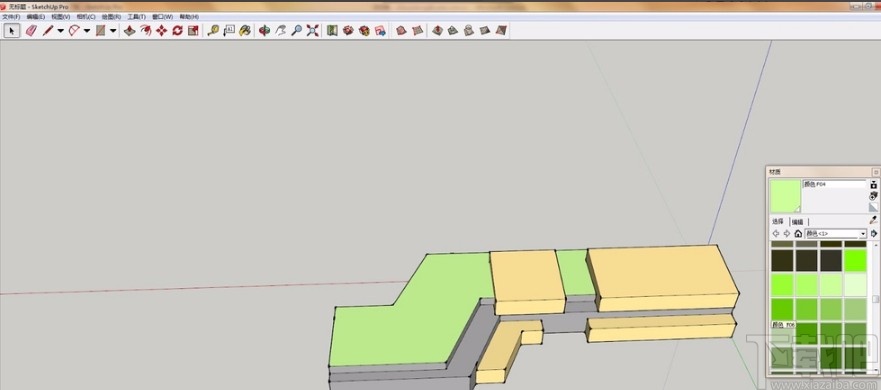
Task: Click the Zoom magnifier tool
Action: click(297, 31)
